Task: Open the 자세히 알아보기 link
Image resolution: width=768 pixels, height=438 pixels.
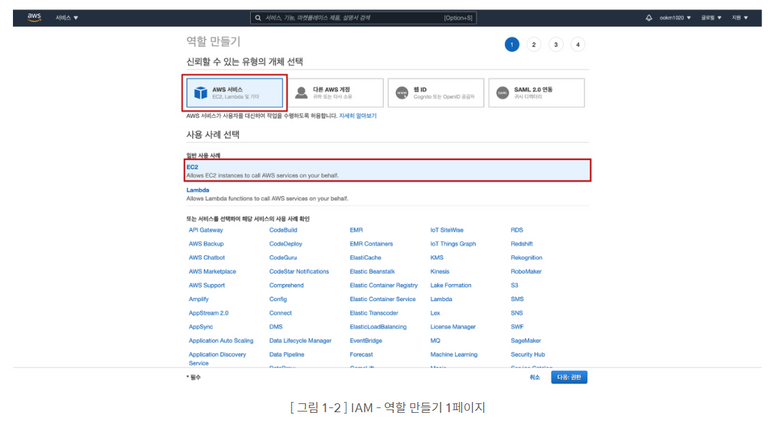Action: coord(358,116)
